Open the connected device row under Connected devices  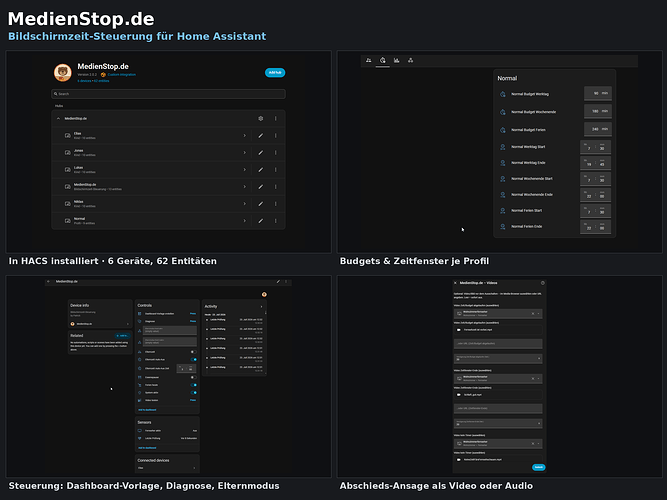167,468
